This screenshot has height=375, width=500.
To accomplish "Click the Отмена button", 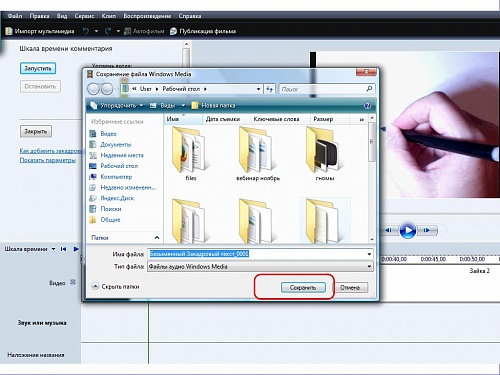I will point(350,287).
